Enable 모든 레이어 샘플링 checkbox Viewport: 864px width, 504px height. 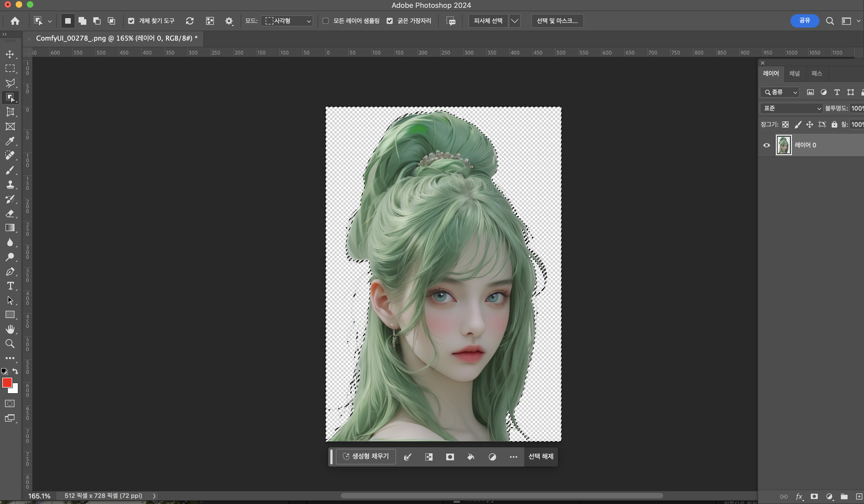pyautogui.click(x=326, y=21)
